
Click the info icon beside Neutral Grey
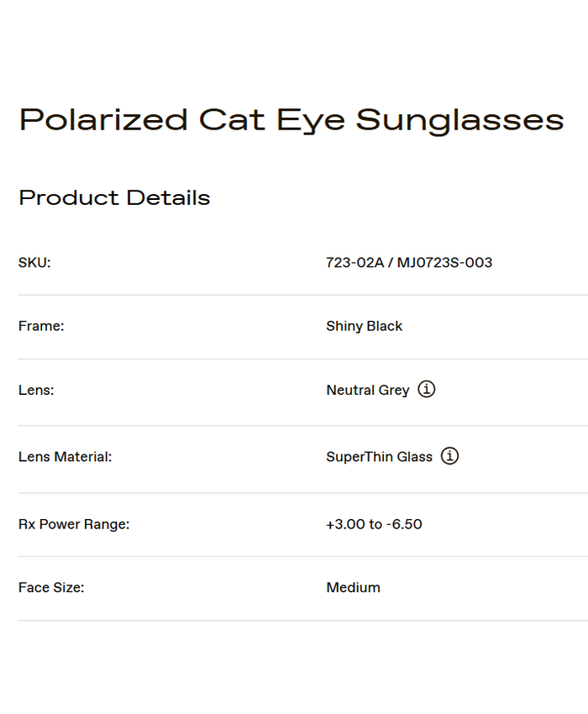(427, 390)
